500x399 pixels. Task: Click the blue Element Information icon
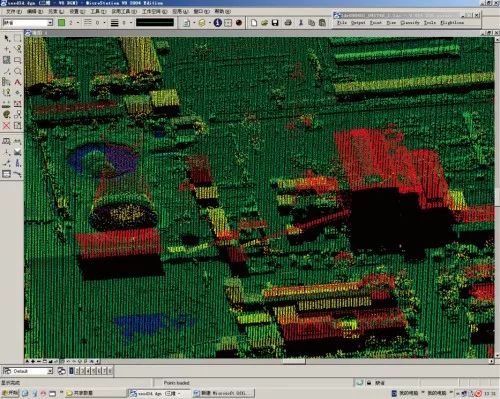[218, 23]
